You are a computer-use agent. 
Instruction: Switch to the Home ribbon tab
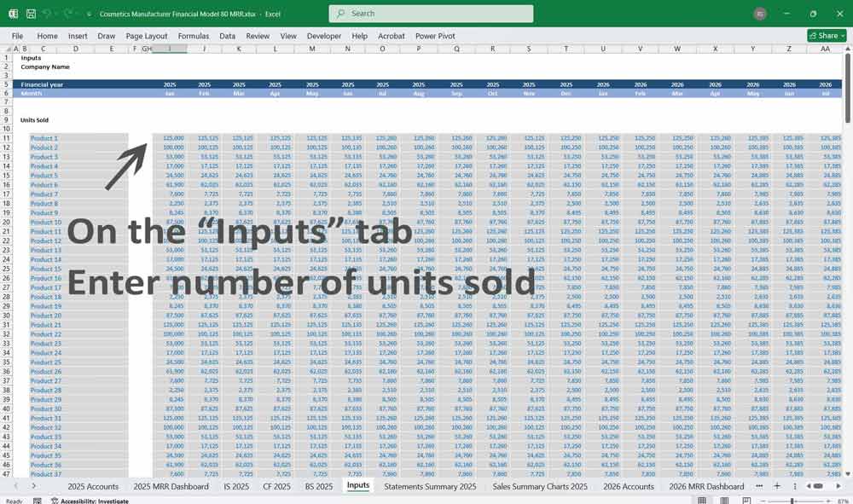tap(47, 36)
